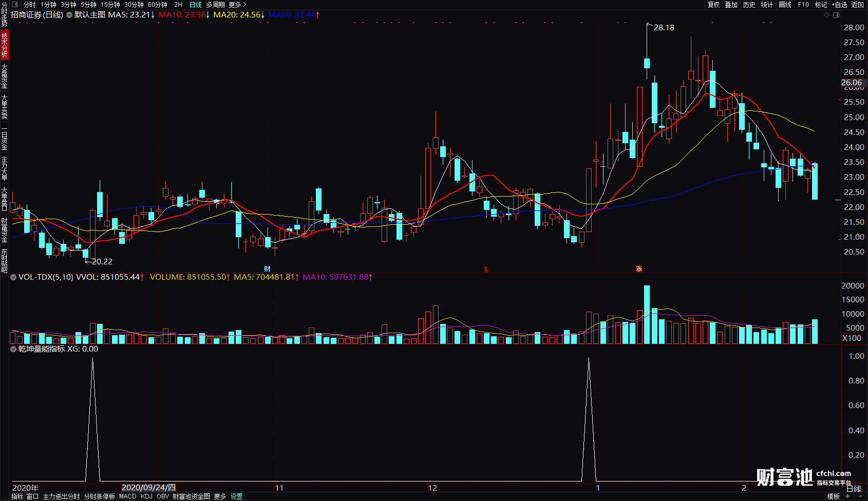Expand the 乾坤量能指标 indicator selector arrow
This screenshot has width=868, height=501.
click(13, 349)
